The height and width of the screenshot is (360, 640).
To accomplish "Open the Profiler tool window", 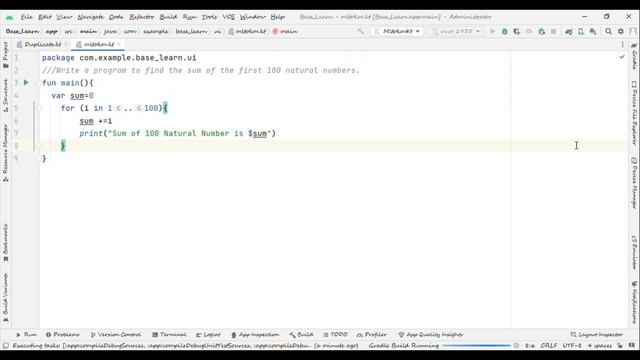I will click(372, 335).
